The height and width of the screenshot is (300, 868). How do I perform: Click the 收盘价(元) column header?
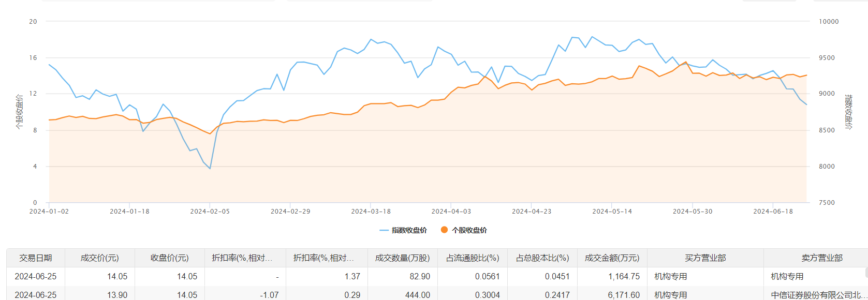[169, 258]
